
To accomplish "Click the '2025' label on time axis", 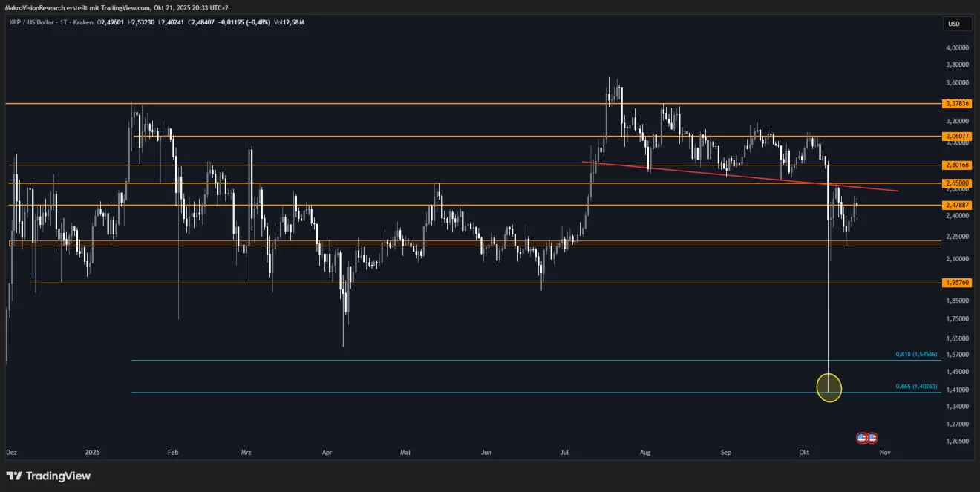I will click(x=93, y=451).
